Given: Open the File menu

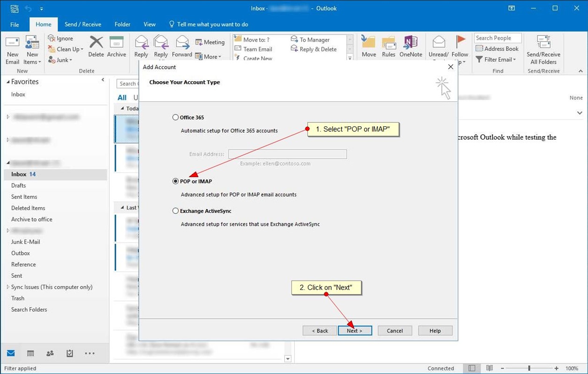Looking at the screenshot, I should click(x=15, y=24).
